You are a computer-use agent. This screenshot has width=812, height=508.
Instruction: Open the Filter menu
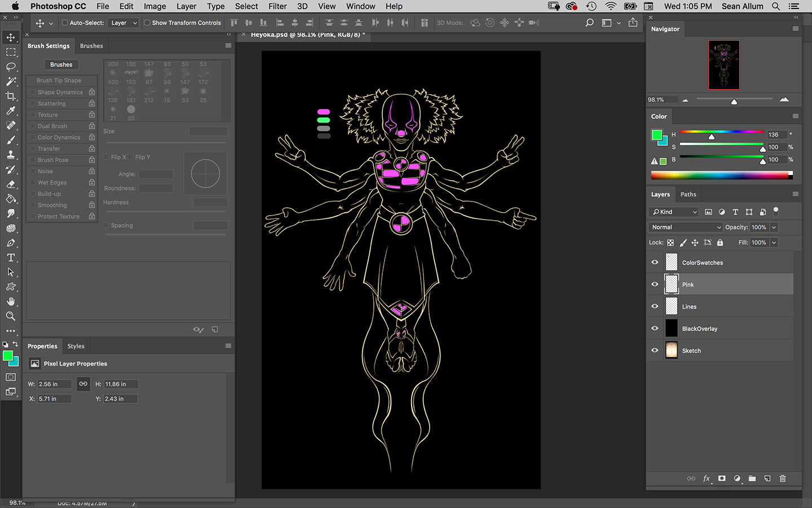(277, 6)
